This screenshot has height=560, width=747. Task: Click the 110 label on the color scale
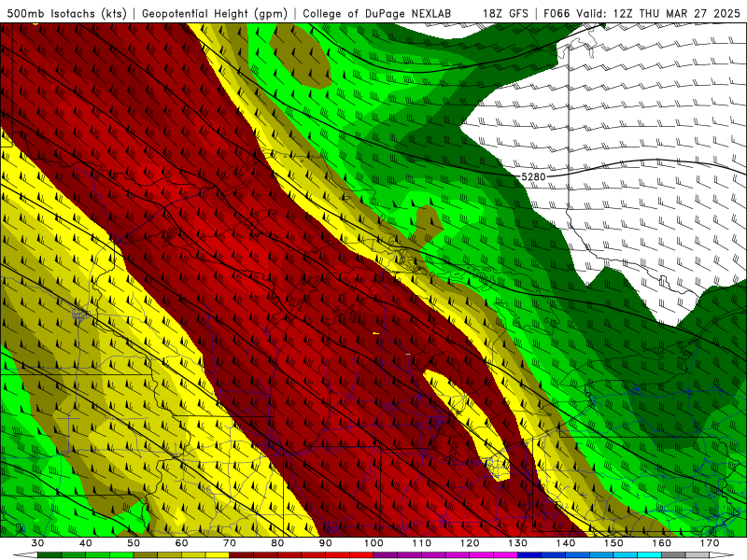point(422,543)
